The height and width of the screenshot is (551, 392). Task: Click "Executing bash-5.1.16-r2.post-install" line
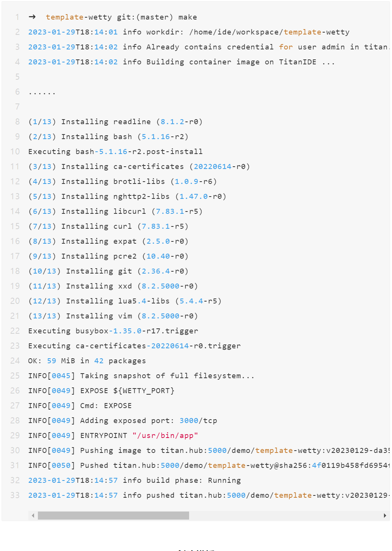point(115,152)
